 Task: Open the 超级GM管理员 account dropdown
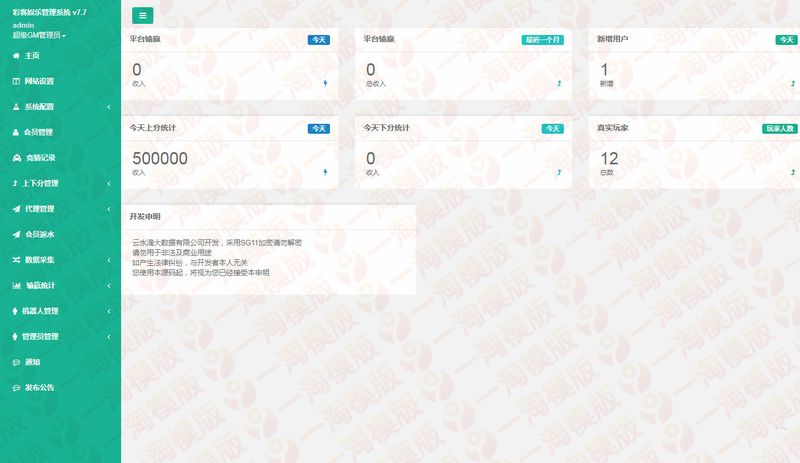coord(39,35)
